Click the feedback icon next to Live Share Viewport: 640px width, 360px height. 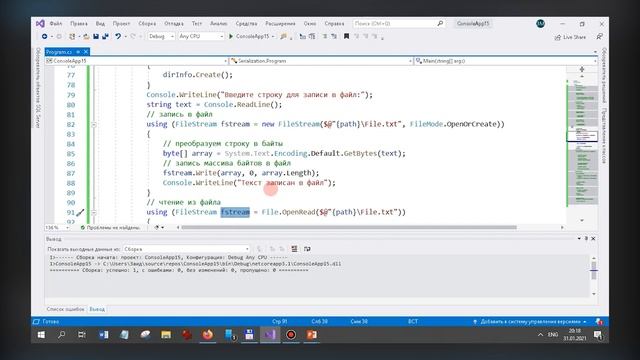[599, 37]
